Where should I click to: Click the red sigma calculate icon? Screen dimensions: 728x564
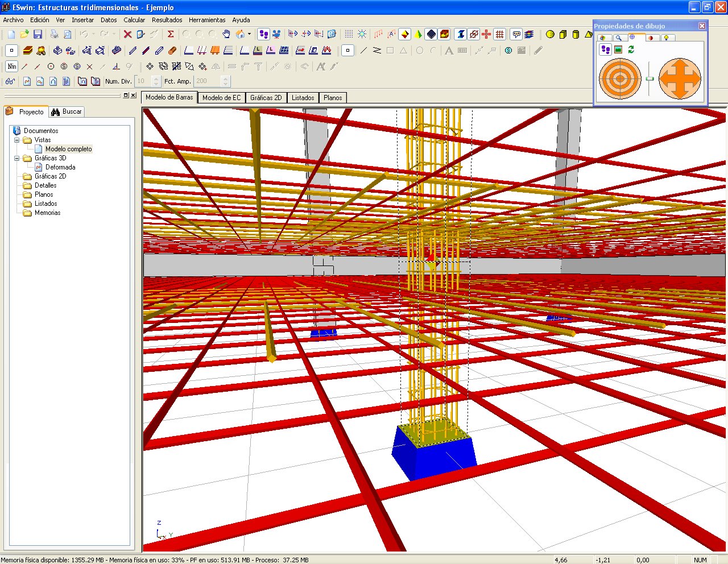(x=170, y=35)
